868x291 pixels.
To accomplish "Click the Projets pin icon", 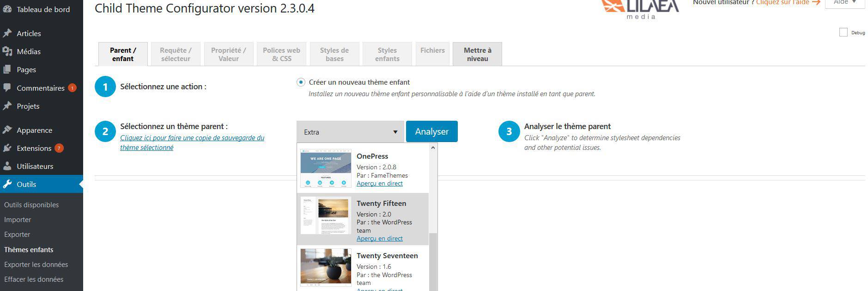I will [x=7, y=106].
